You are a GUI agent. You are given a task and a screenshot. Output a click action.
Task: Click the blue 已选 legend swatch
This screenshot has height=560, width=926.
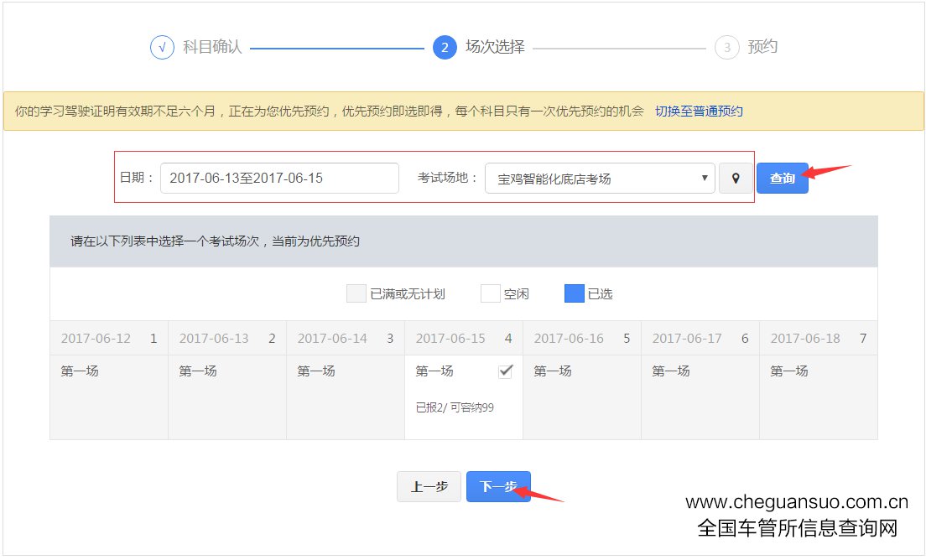(x=574, y=293)
